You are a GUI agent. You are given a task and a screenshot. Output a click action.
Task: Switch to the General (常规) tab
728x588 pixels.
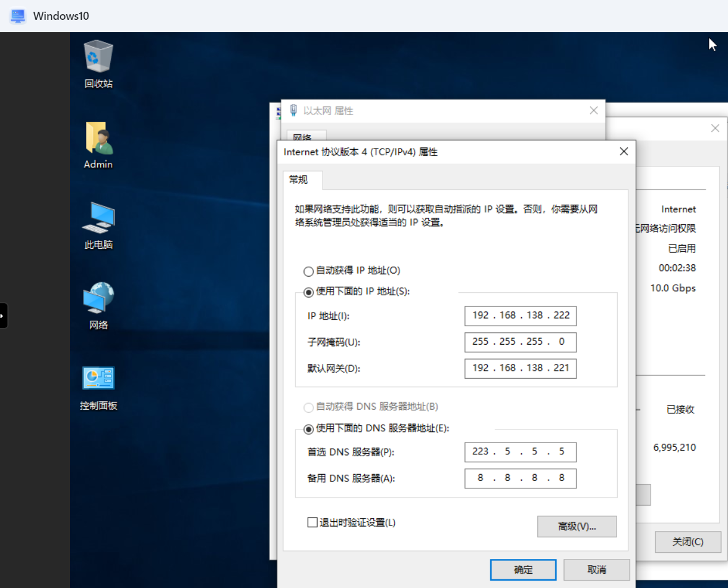tap(298, 180)
